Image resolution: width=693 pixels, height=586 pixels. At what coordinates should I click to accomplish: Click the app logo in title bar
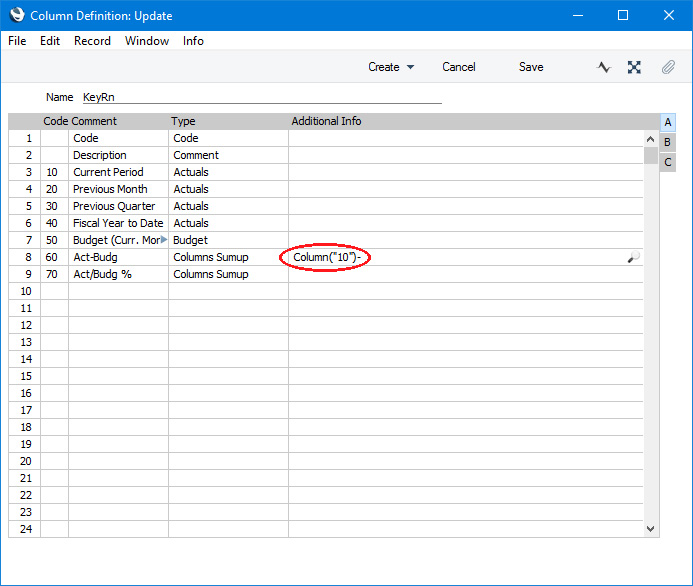point(17,15)
